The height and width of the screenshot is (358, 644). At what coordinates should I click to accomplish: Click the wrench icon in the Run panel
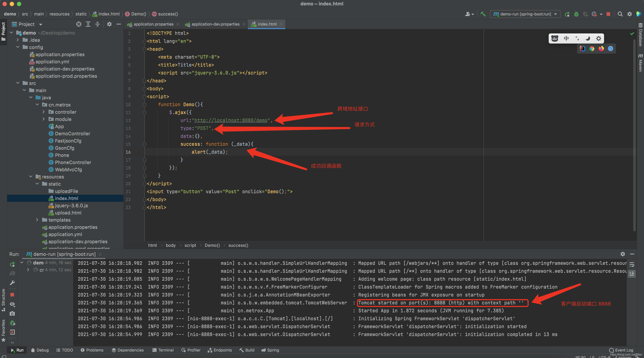point(12,283)
